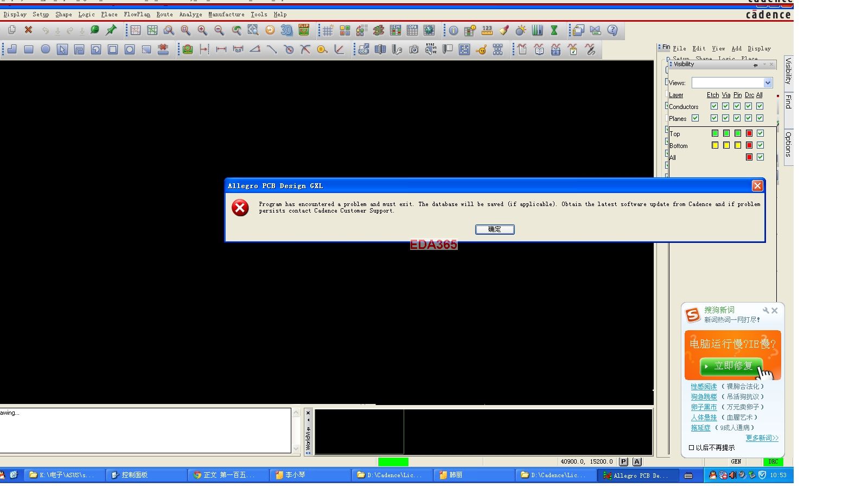This screenshot has width=868, height=488.
Task: Click the 确定 button in error dialog
Action: pos(495,229)
